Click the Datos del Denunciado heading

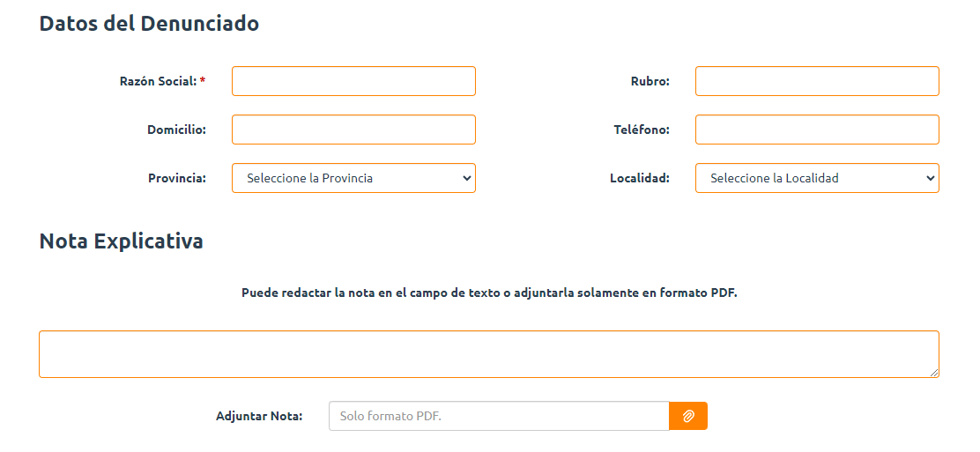coord(149,23)
